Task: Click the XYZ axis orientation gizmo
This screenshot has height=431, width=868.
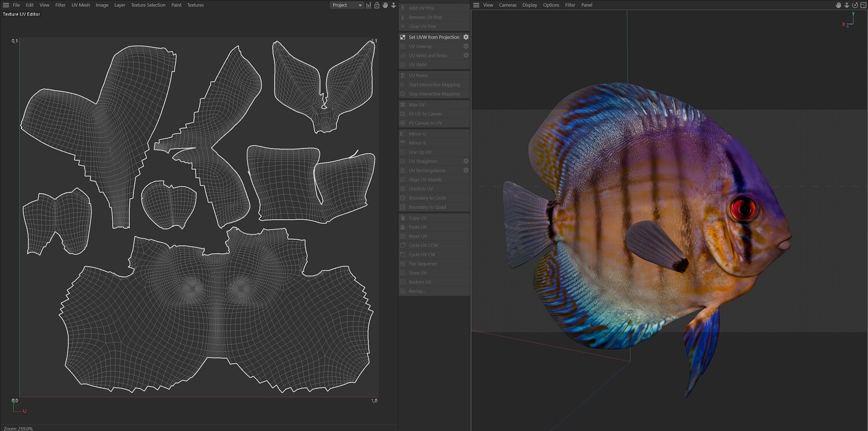Action: (x=849, y=20)
